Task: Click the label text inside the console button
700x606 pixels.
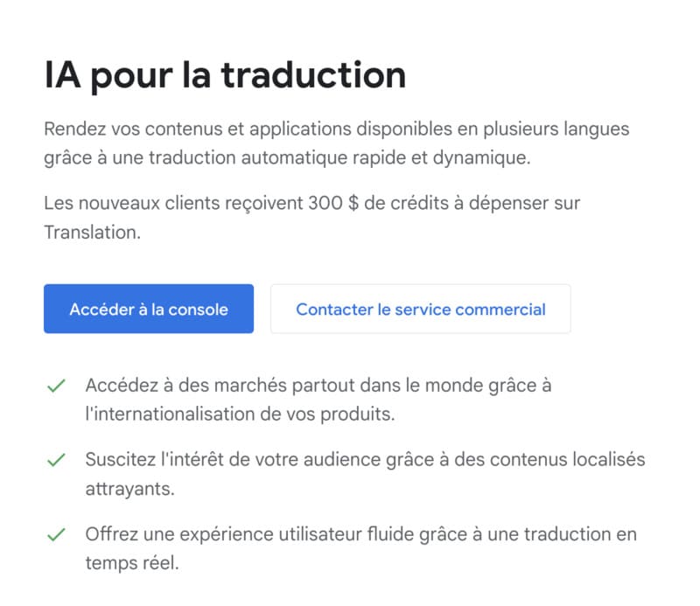Action: (x=148, y=309)
